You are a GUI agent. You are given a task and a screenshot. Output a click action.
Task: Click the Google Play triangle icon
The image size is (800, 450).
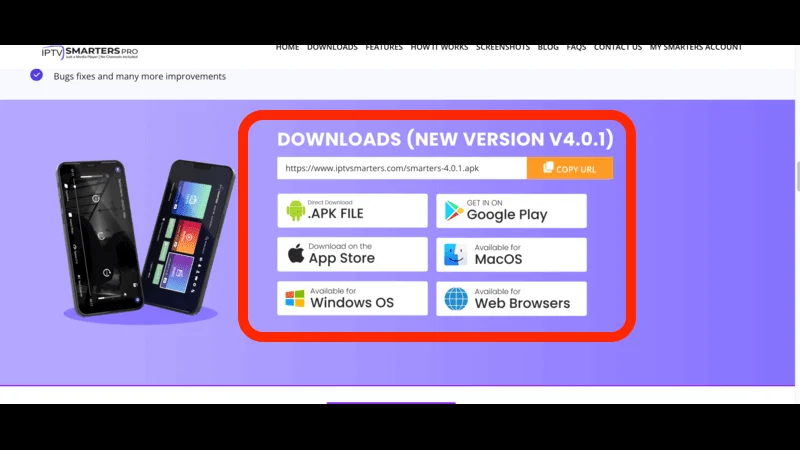(x=454, y=211)
